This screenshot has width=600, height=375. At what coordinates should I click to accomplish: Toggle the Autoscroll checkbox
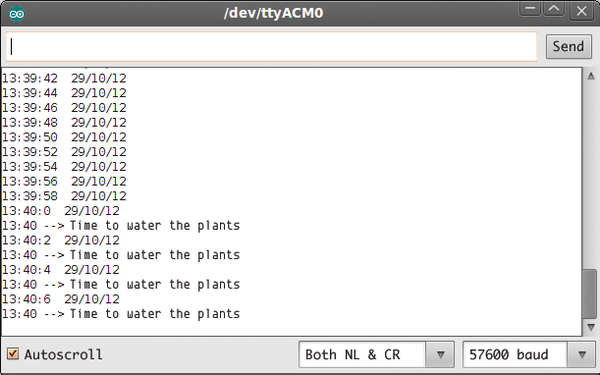pos(13,354)
